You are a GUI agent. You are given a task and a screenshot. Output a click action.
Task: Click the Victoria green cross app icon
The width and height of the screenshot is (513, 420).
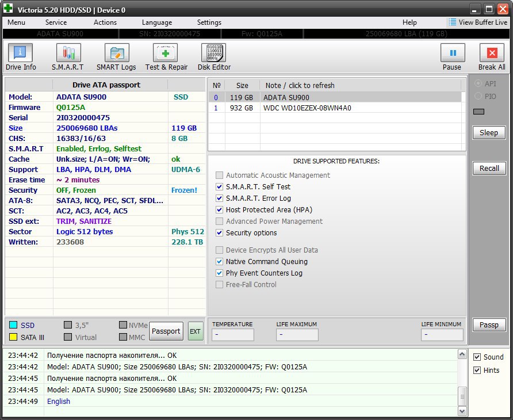click(8, 8)
